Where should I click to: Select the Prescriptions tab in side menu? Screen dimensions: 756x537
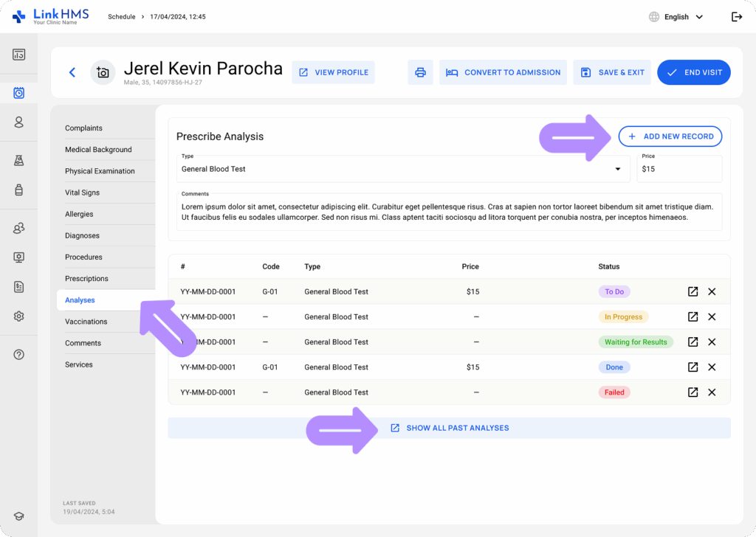point(86,279)
